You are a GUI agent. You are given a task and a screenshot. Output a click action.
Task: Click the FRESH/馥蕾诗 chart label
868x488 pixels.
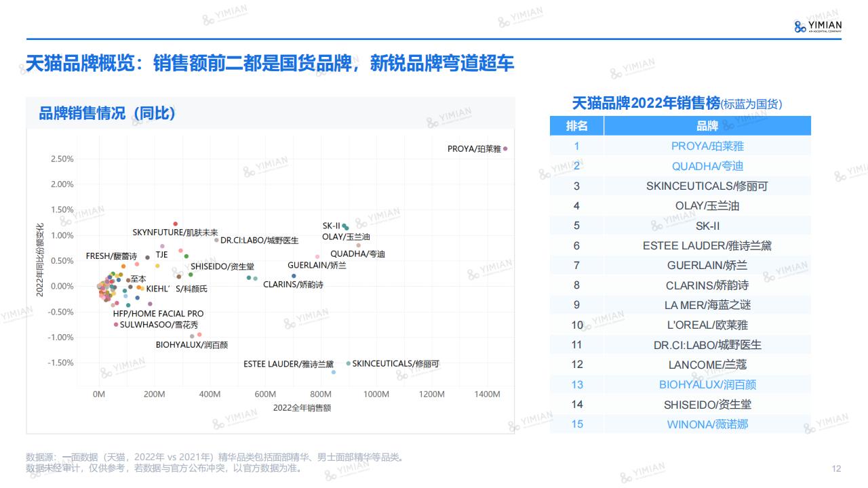pyautogui.click(x=111, y=256)
